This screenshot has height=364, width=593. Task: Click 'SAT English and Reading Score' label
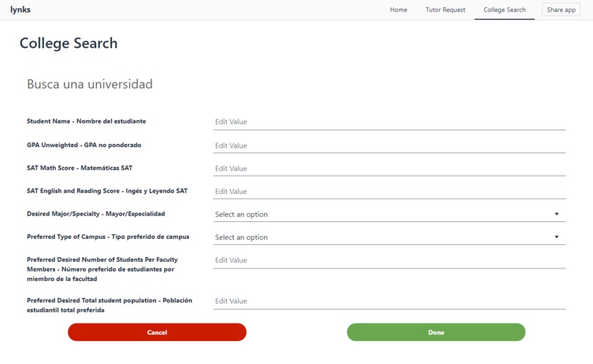107,191
